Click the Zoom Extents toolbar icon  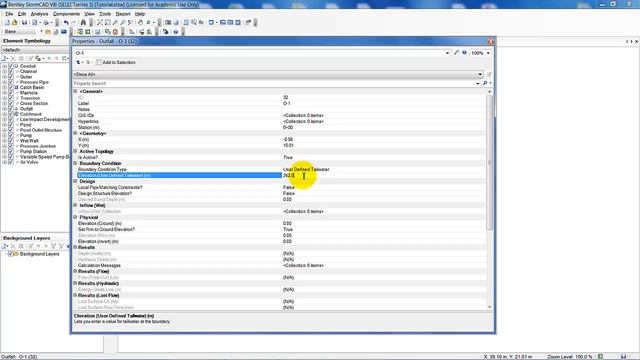(x=100, y=22)
